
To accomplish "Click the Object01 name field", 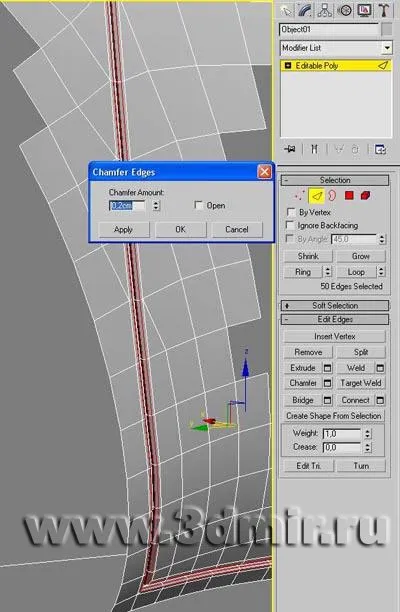I will pyautogui.click(x=329, y=30).
